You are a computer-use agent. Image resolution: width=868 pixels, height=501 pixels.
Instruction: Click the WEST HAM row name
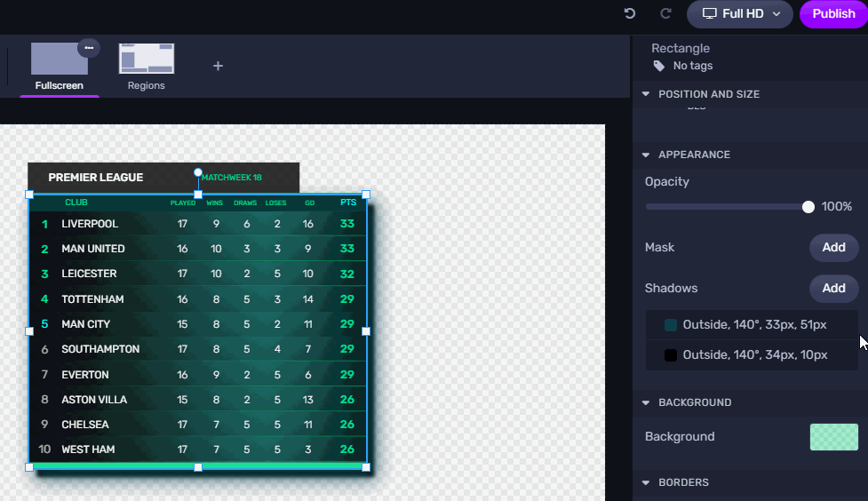coord(88,449)
